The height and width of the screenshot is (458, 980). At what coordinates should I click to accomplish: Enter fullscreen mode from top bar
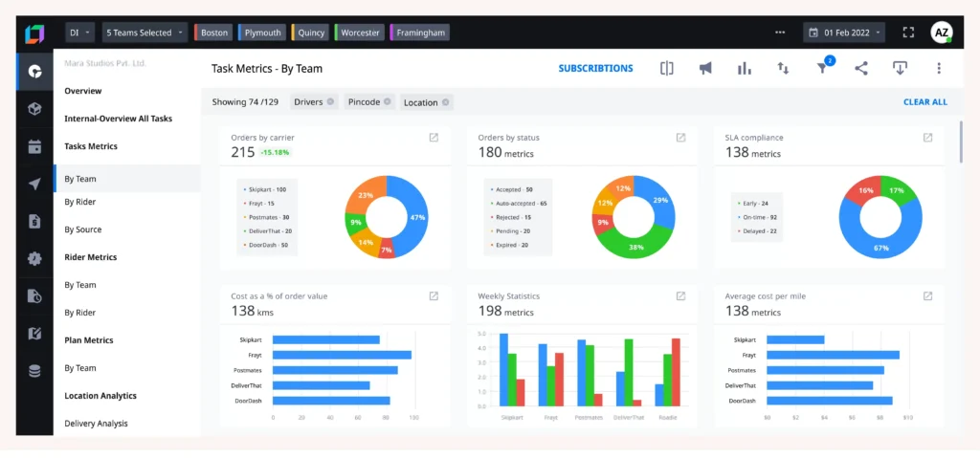coord(908,33)
